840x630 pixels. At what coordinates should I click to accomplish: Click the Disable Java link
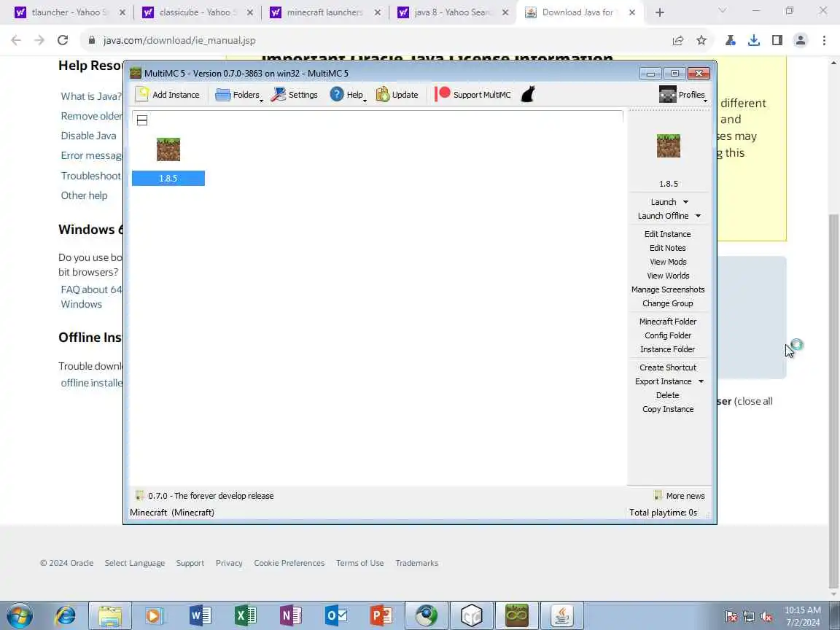[88, 136]
